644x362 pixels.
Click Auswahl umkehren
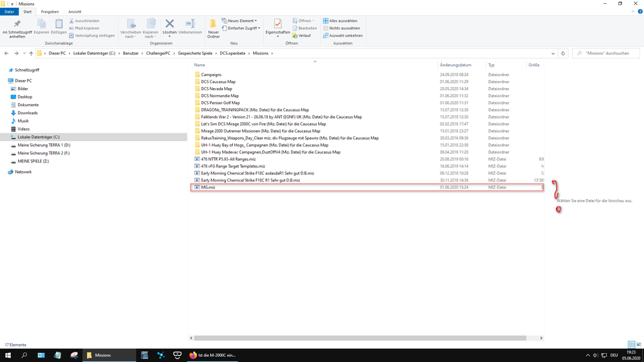pos(343,35)
